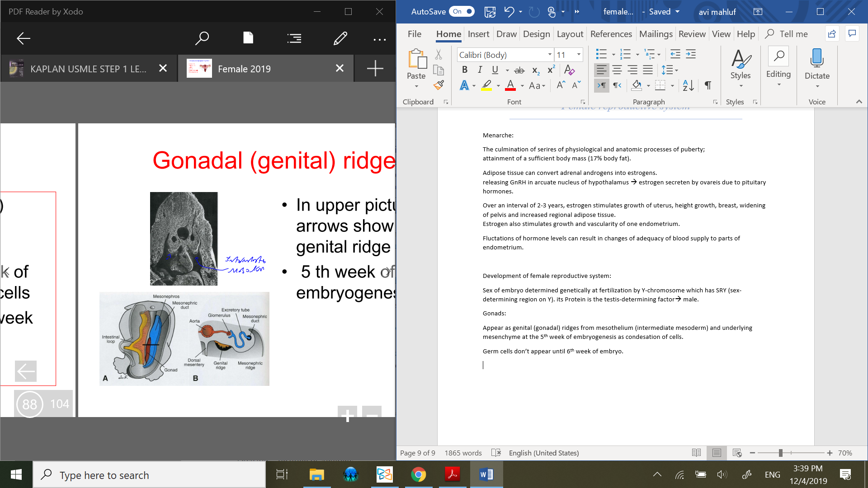Switch to the References ribbon tab
The height and width of the screenshot is (488, 868).
pos(611,34)
